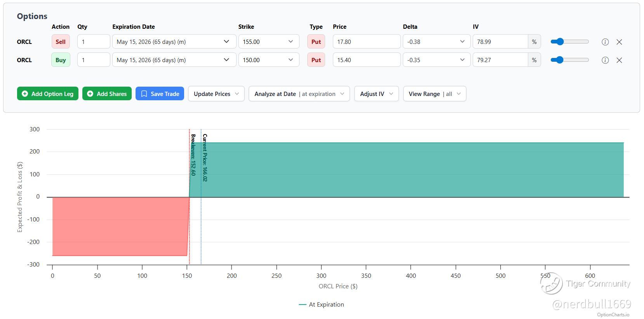Open the Analyze at Date dropdown
644x319 pixels.
click(x=299, y=94)
